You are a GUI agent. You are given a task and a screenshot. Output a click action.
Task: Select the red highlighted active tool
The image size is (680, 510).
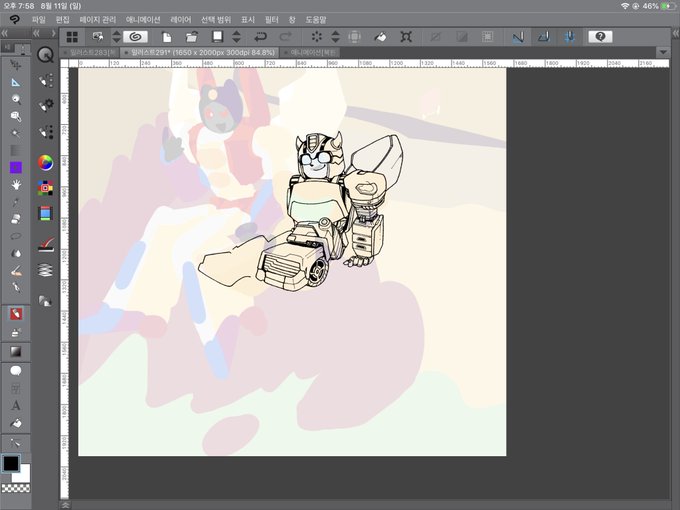pos(16,314)
